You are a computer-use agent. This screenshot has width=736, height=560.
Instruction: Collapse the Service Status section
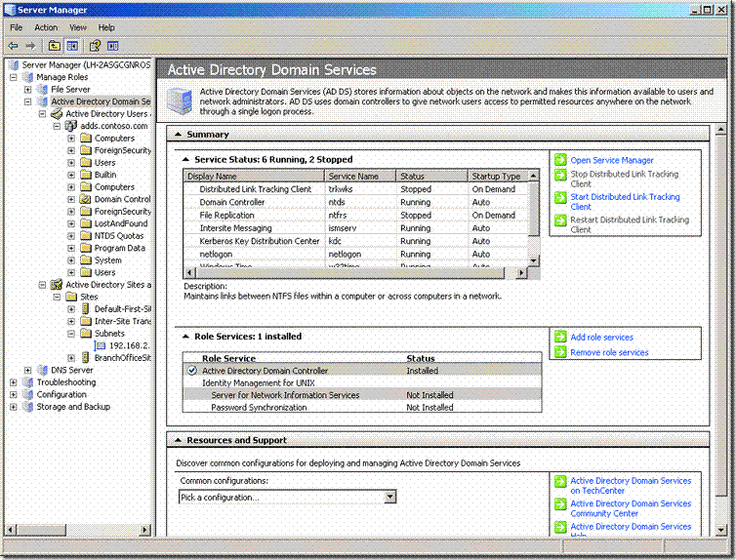click(x=185, y=159)
